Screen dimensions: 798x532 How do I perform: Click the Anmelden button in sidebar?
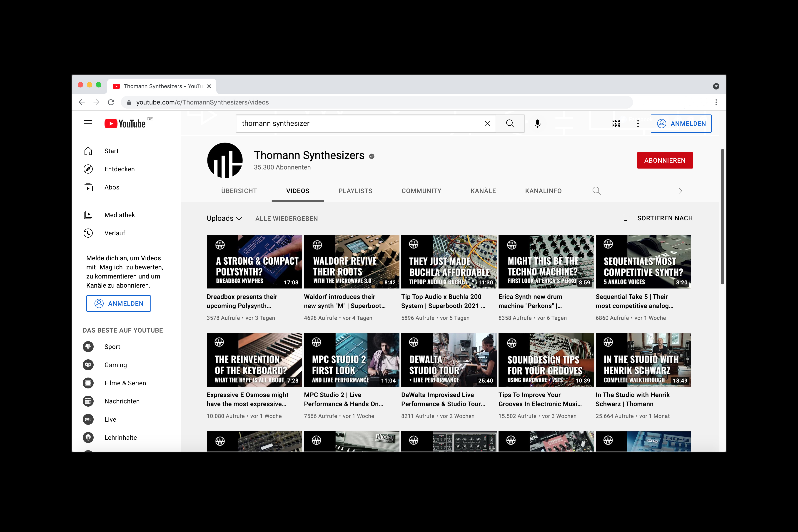click(x=118, y=303)
